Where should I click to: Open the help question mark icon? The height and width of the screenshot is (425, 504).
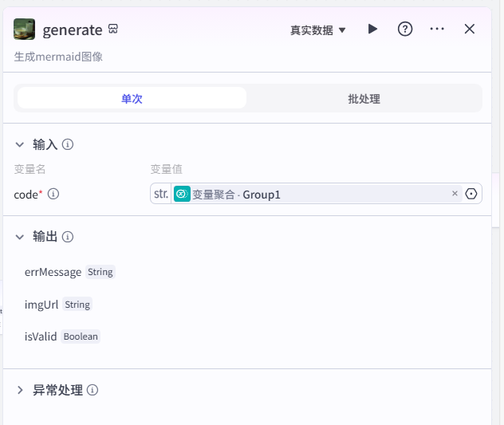(x=405, y=30)
